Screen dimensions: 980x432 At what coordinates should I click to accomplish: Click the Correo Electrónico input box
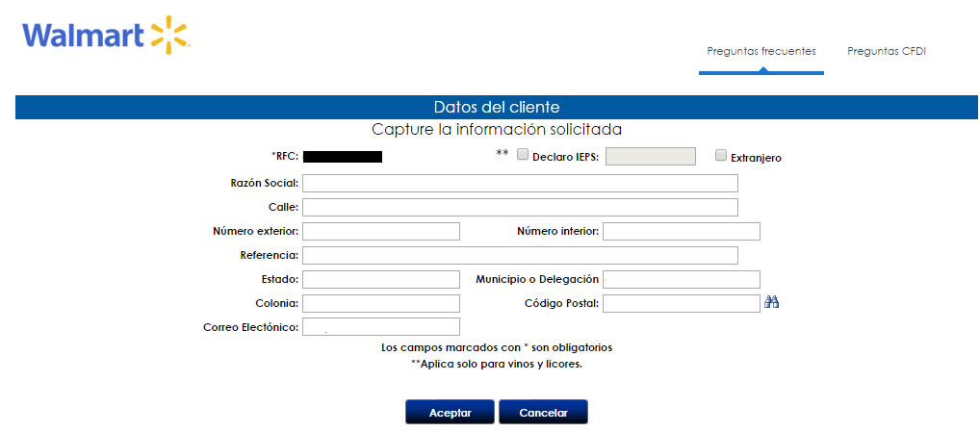point(380,327)
